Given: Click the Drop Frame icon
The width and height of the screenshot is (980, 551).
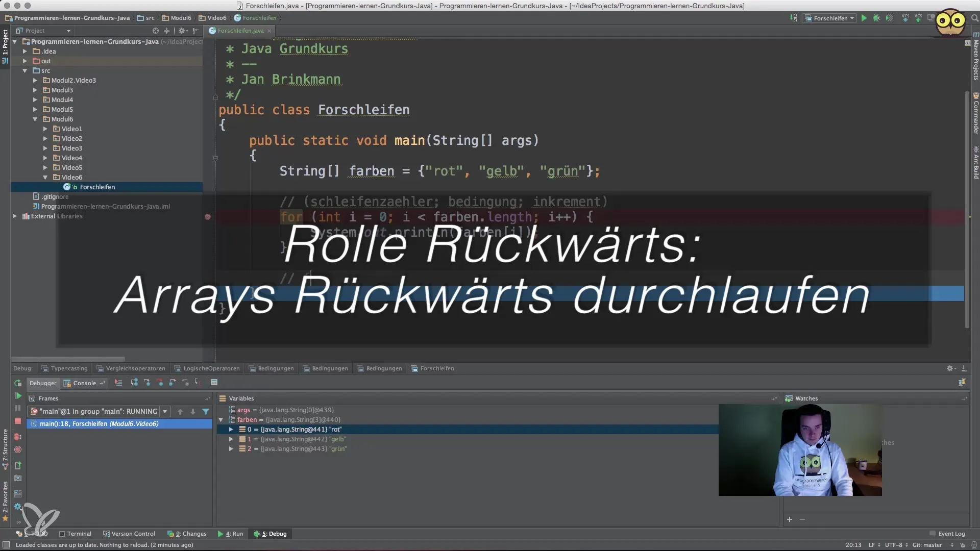Looking at the screenshot, I should 185,383.
